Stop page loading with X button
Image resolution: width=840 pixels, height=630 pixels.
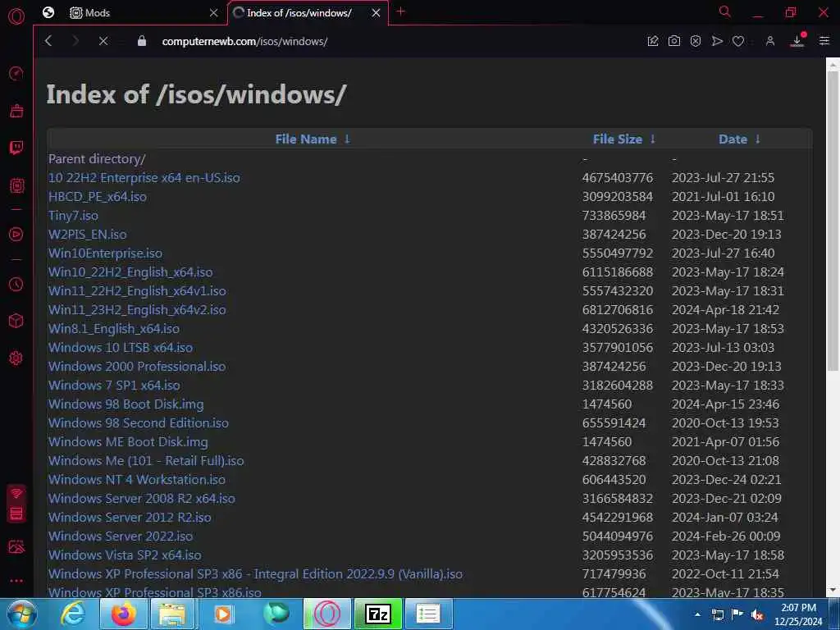point(103,41)
